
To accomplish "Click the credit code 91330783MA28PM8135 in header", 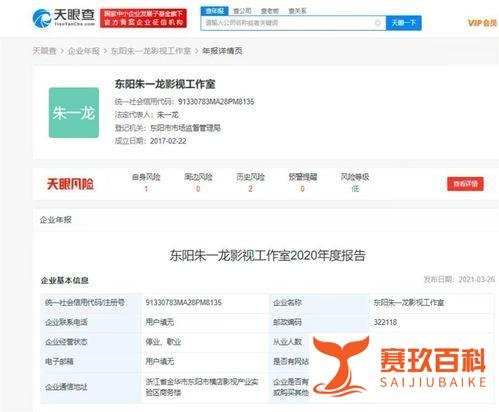I will click(216, 102).
